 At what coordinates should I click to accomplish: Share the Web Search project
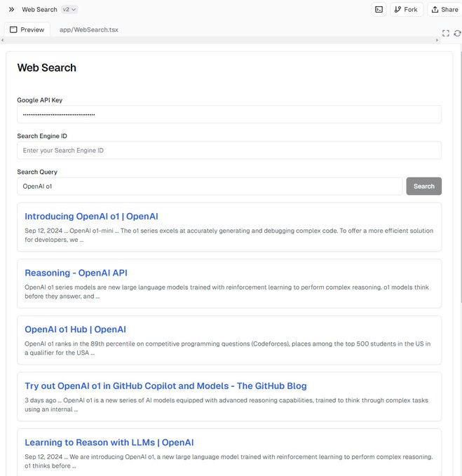pos(444,9)
